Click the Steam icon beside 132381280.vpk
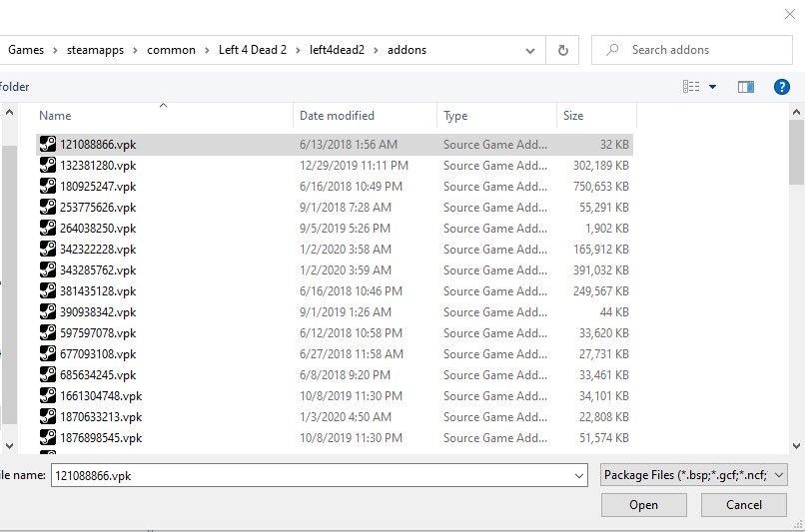The image size is (805, 532). click(x=48, y=166)
